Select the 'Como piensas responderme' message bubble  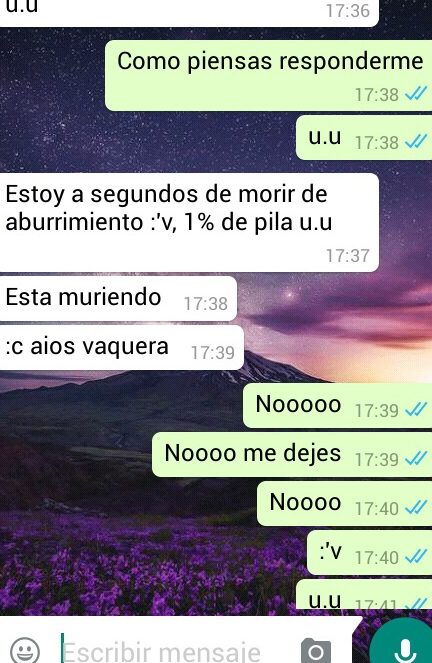point(268,76)
